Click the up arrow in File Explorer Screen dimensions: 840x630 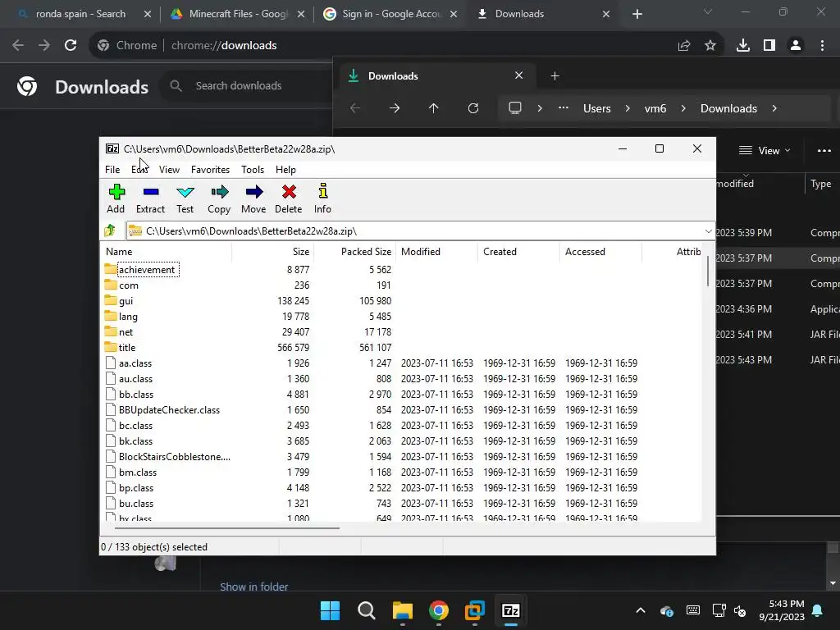click(x=433, y=108)
